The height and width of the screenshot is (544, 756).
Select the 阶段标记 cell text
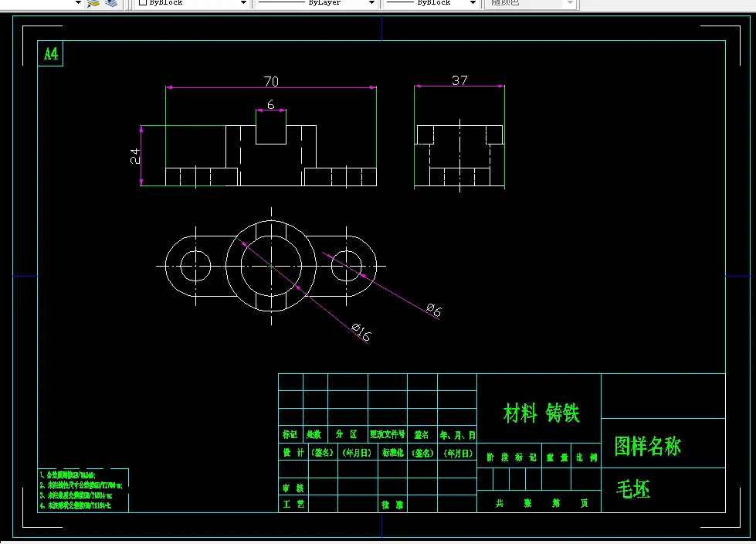pos(511,457)
